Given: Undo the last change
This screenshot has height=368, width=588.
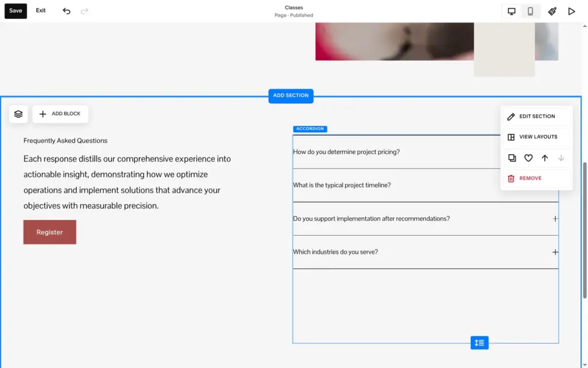Looking at the screenshot, I should 67,11.
